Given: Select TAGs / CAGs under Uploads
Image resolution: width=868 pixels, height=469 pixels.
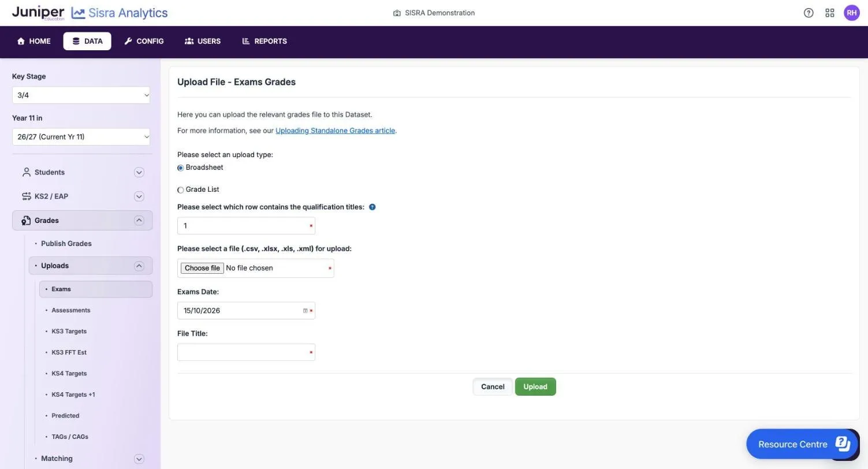Looking at the screenshot, I should point(70,437).
